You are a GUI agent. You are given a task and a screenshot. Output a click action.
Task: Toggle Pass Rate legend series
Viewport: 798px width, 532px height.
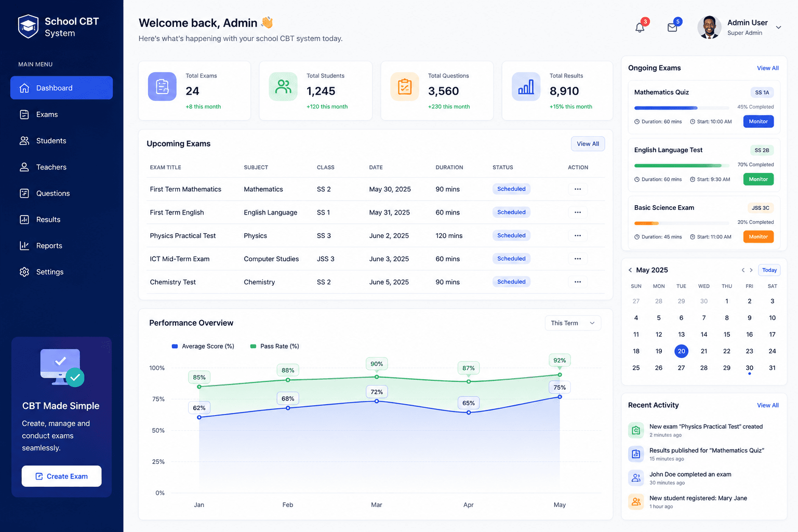[275, 347]
